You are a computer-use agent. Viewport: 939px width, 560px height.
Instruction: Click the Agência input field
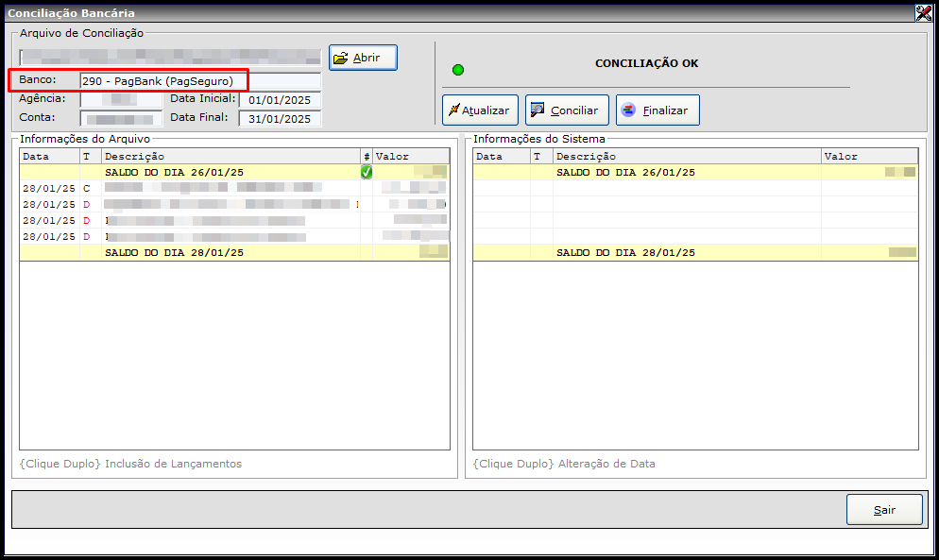click(x=122, y=100)
